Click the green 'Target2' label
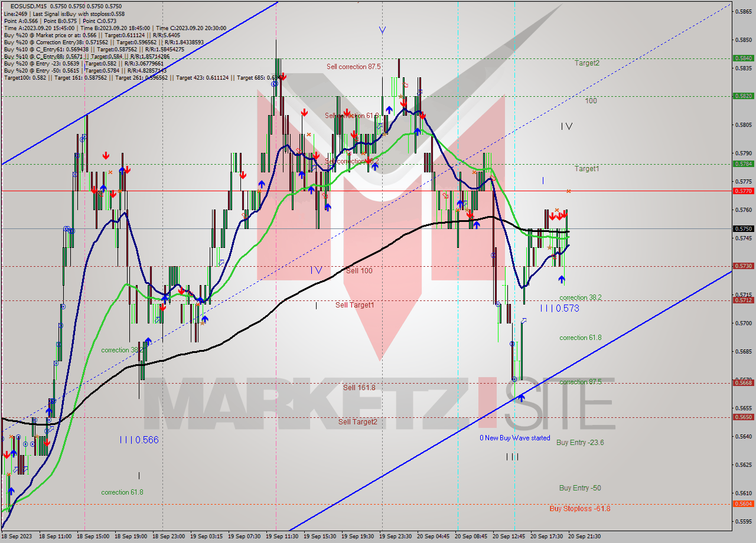Image resolution: width=756 pixels, height=543 pixels. pyautogui.click(x=587, y=63)
